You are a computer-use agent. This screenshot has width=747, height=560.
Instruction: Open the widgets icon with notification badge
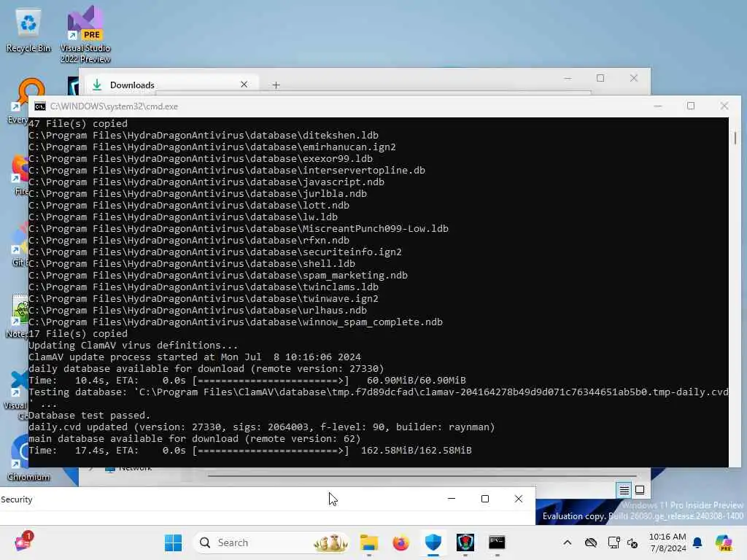coord(23,542)
